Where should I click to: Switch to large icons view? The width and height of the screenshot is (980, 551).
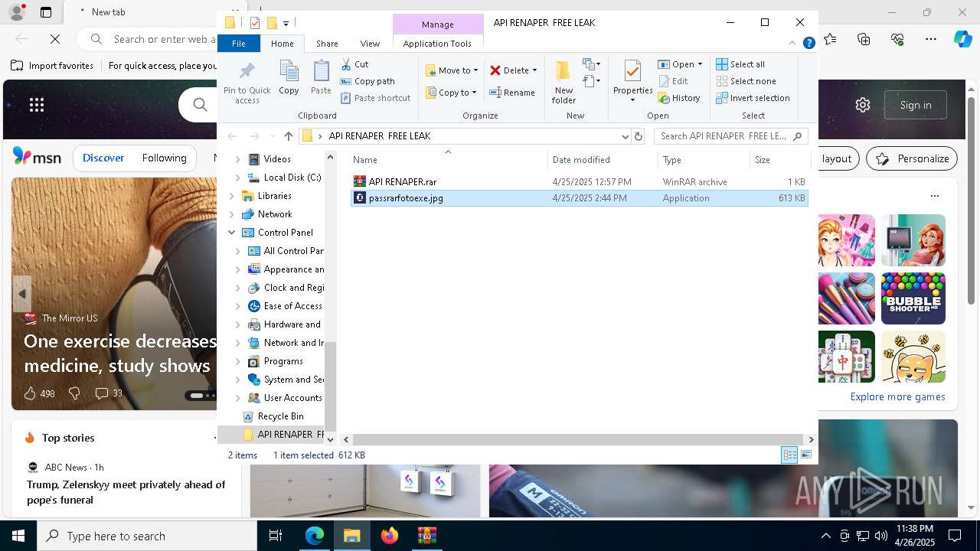tap(806, 455)
